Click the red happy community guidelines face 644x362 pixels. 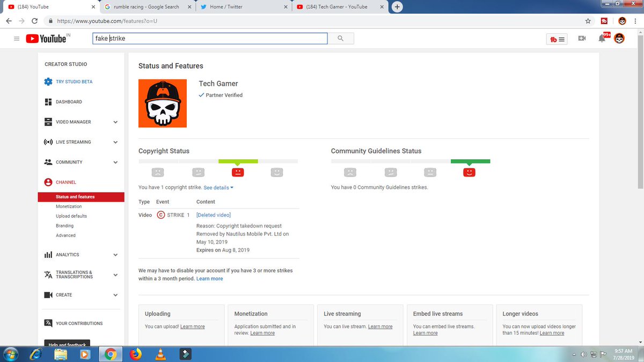click(469, 172)
